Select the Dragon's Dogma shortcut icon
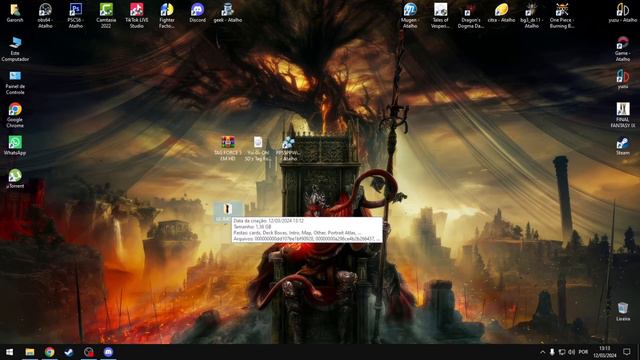 click(x=471, y=16)
